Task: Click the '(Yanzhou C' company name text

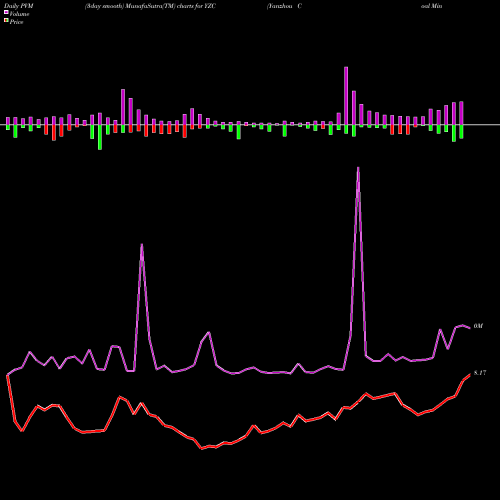Action: tap(284, 6)
